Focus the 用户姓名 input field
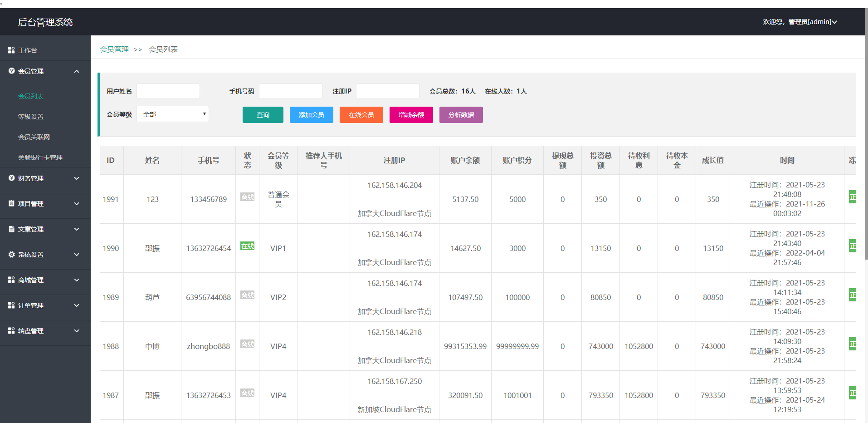 pos(168,91)
